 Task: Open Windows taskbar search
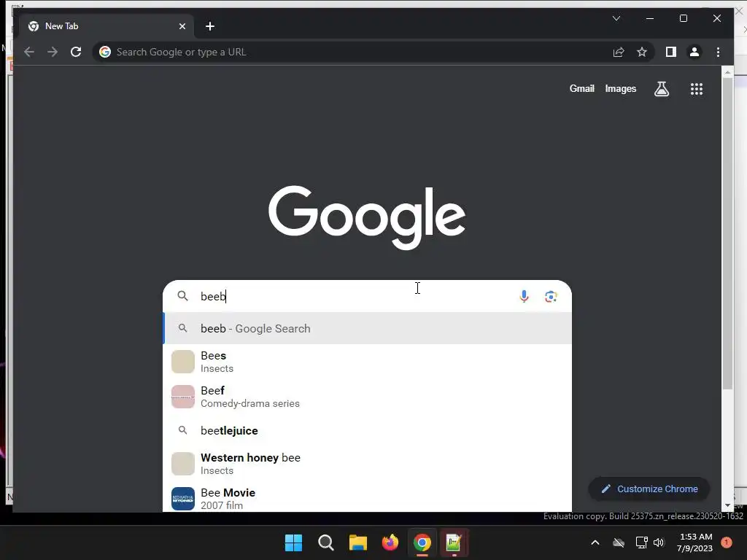326,542
